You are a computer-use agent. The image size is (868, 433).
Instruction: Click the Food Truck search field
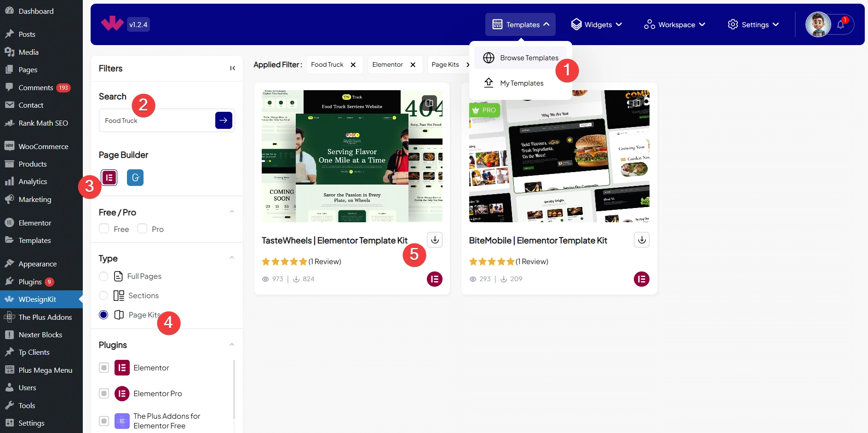pos(156,121)
